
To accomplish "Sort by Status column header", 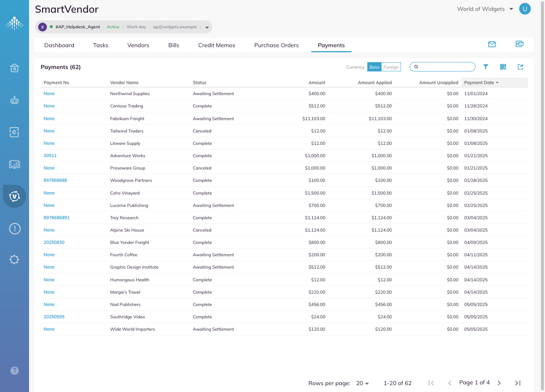I will (x=199, y=83).
